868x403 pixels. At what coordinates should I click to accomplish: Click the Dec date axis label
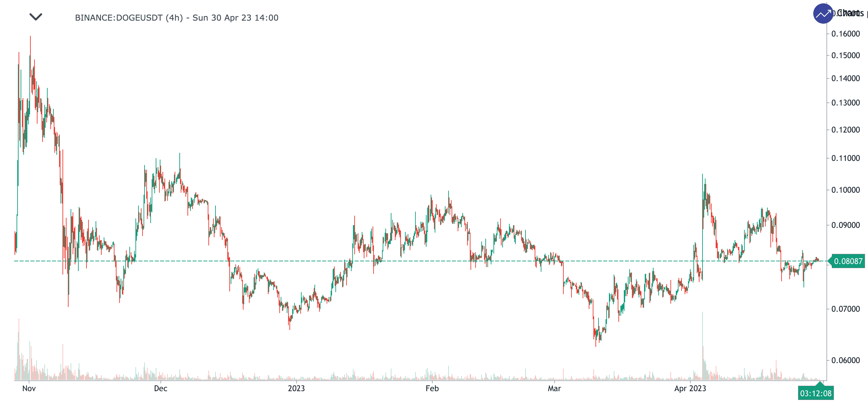click(x=161, y=388)
